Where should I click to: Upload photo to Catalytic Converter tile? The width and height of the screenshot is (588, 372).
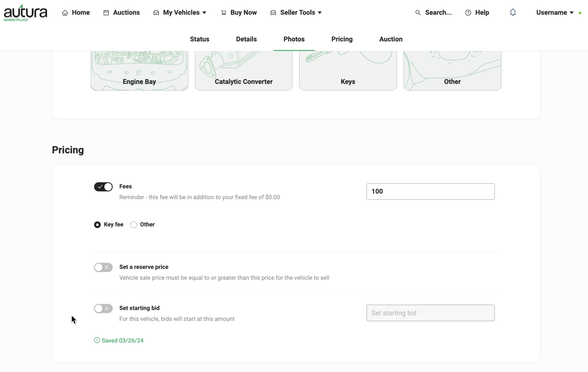click(x=244, y=71)
